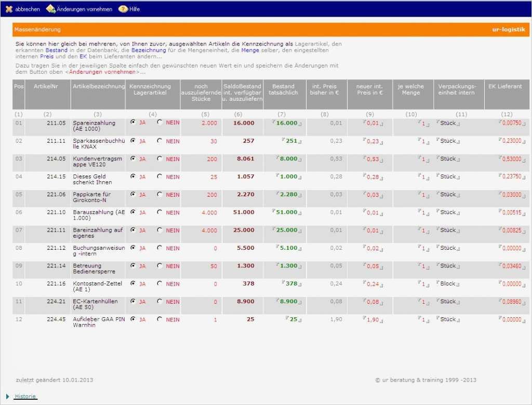This screenshot has width=532, height=405.
Task: Select JA for Kundenvertragsmappe VE120
Action: tap(133, 158)
